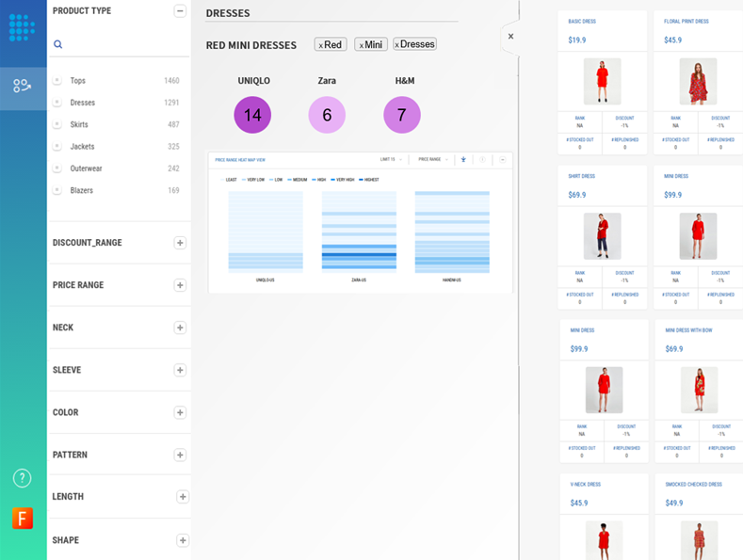Open the Basic Dress $19.9 thumbnail
Screen dimensions: 743x560
coord(602,82)
